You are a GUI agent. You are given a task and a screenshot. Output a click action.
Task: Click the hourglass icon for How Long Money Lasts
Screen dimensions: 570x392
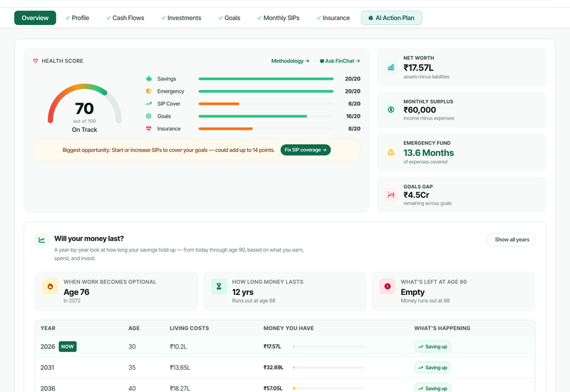[219, 287]
